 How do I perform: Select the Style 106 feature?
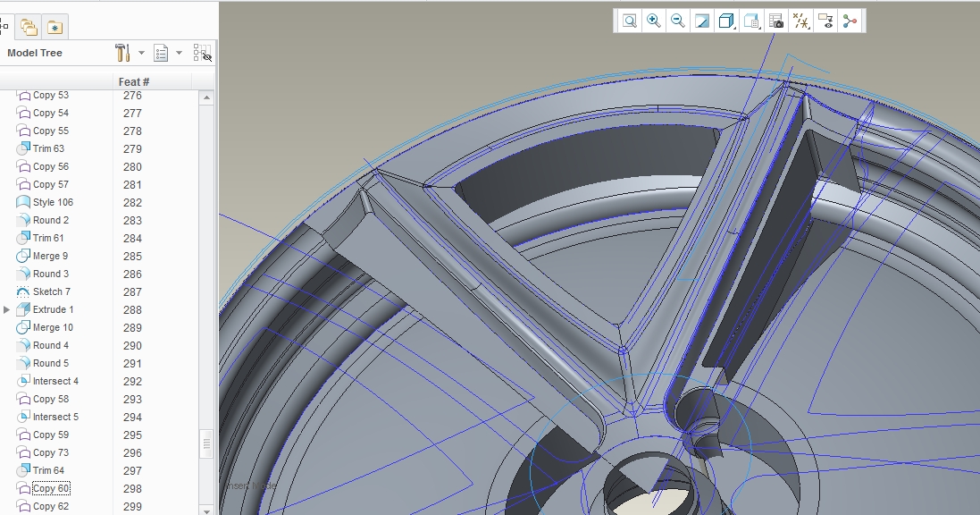(x=53, y=202)
